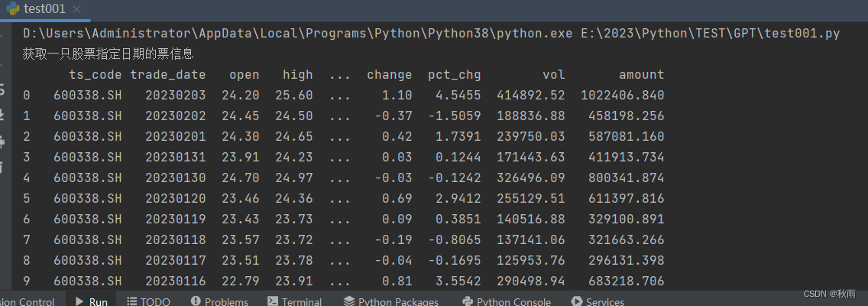This screenshot has height=306, width=868.
Task: Click the open column header
Action: coord(245,75)
